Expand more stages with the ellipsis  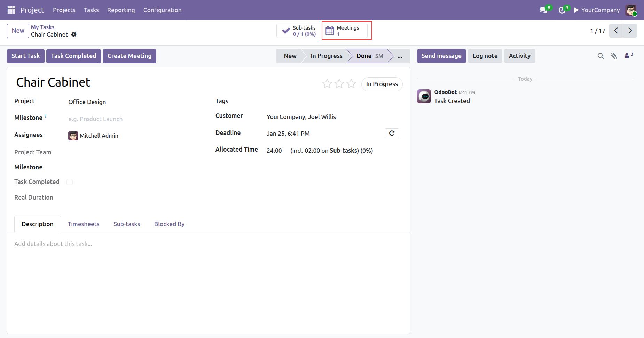click(400, 56)
